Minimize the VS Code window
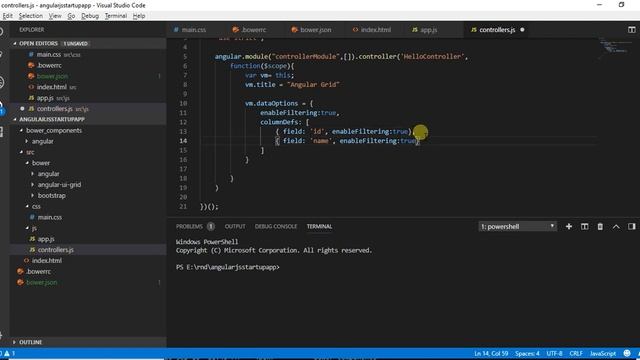This screenshot has width=640, height=360. (599, 5)
